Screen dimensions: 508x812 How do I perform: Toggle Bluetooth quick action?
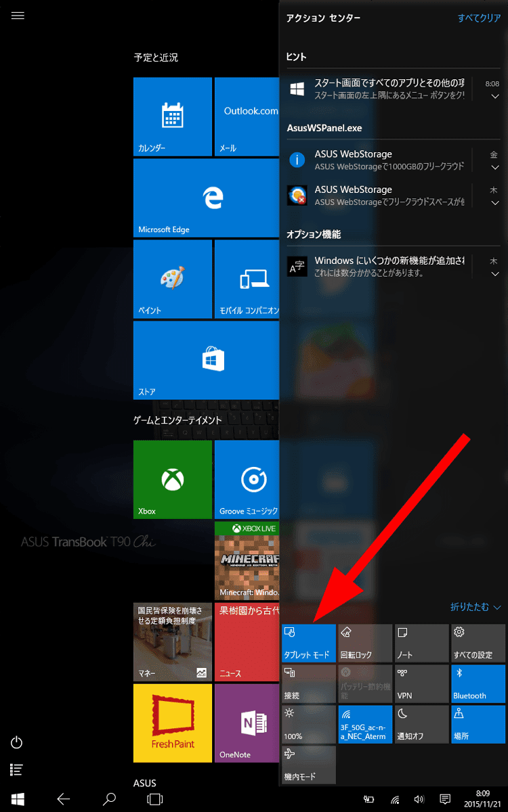click(478, 683)
